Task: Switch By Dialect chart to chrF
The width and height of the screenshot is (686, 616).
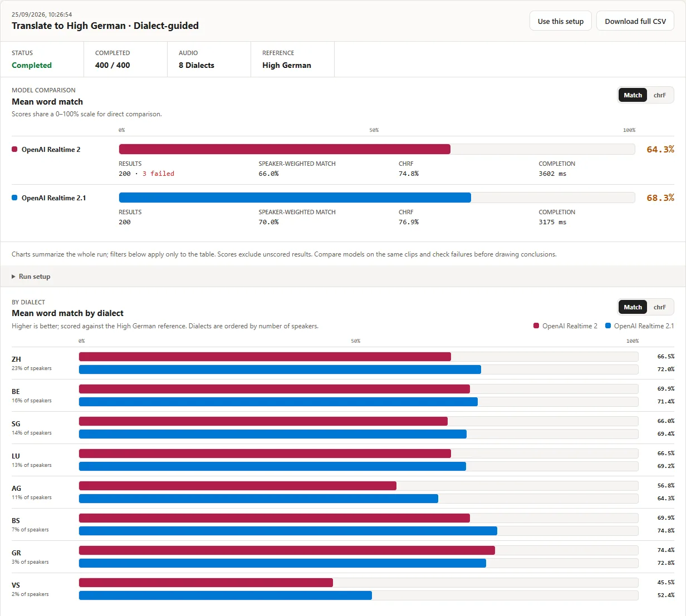Action: click(660, 307)
